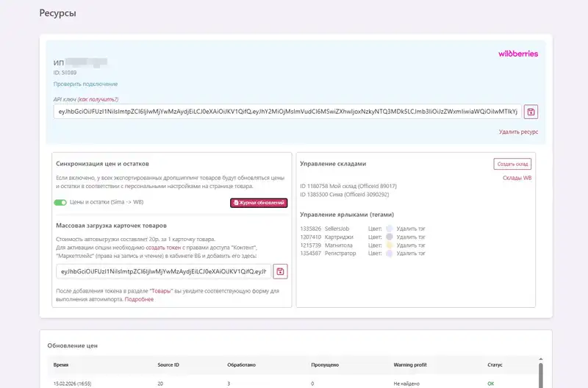Click tag ID 1335826
This screenshot has width=588, height=388.
(x=310, y=229)
